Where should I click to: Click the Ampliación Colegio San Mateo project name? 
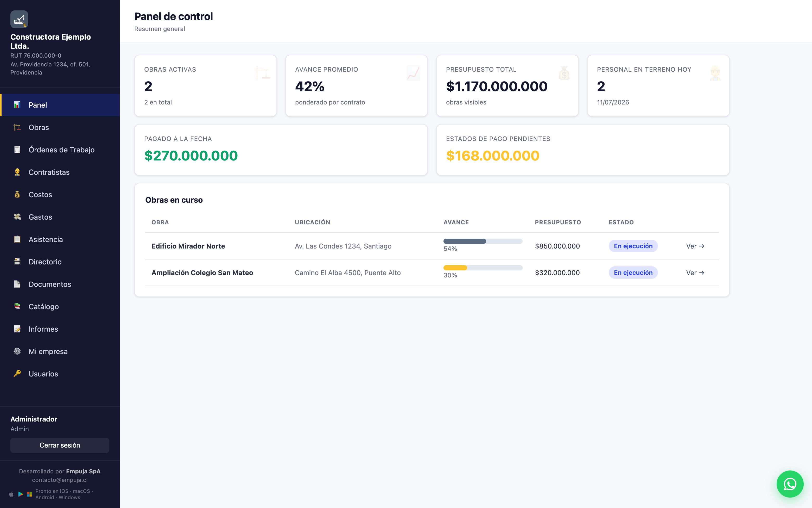point(202,272)
